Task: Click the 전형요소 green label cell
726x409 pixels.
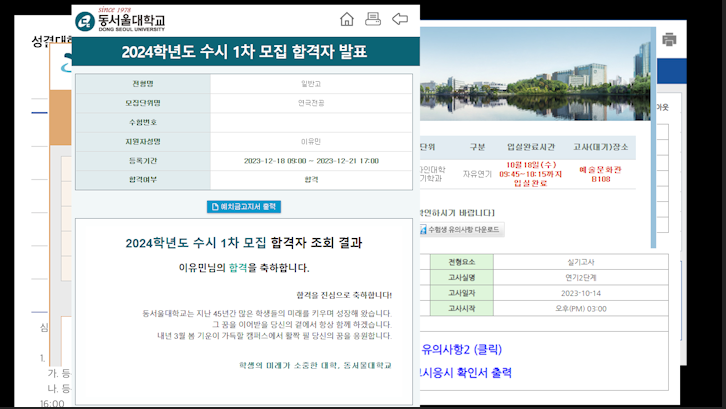Action: pos(462,262)
